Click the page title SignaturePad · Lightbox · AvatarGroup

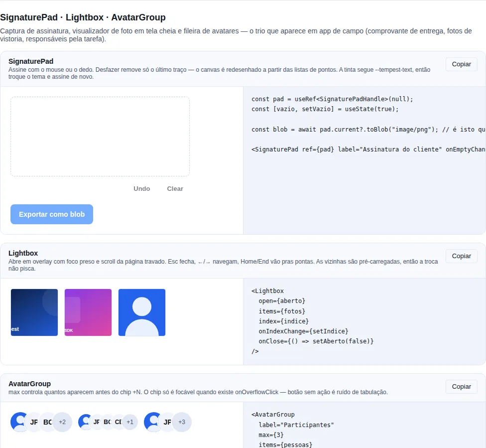83,17
